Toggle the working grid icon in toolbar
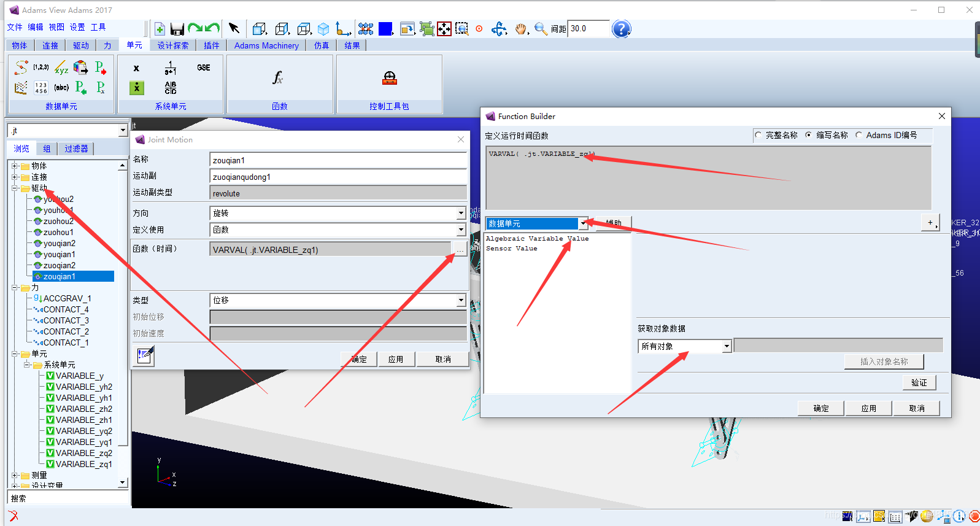 [x=366, y=29]
